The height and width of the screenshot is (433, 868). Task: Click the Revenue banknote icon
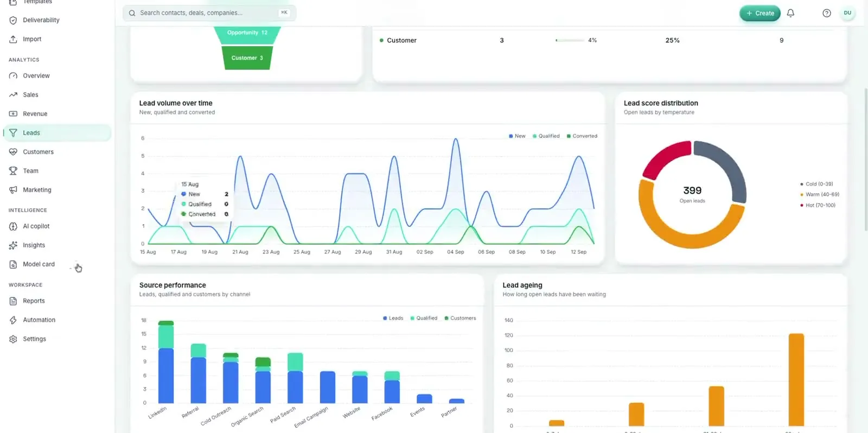13,114
